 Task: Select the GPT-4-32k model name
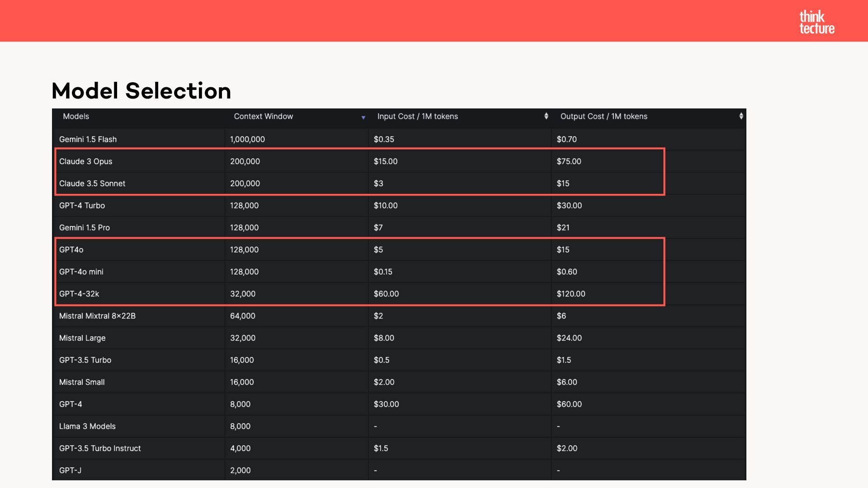(x=79, y=294)
